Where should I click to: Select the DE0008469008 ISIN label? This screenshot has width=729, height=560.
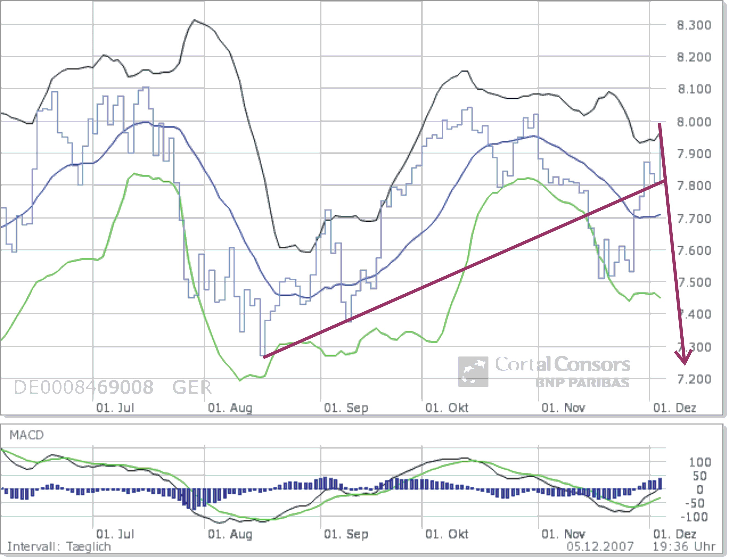[83, 387]
